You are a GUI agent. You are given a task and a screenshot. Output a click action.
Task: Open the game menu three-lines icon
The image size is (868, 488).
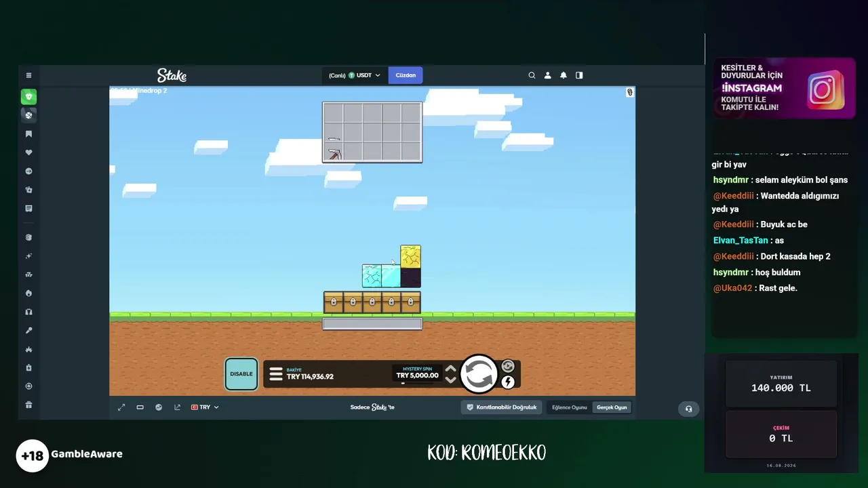coord(275,374)
